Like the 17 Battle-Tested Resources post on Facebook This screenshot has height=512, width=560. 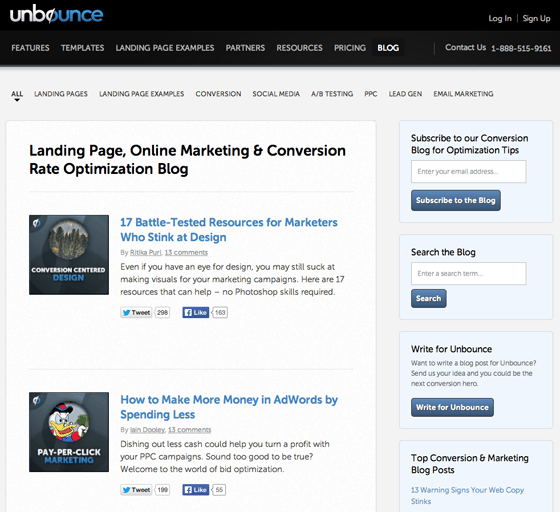(x=196, y=312)
